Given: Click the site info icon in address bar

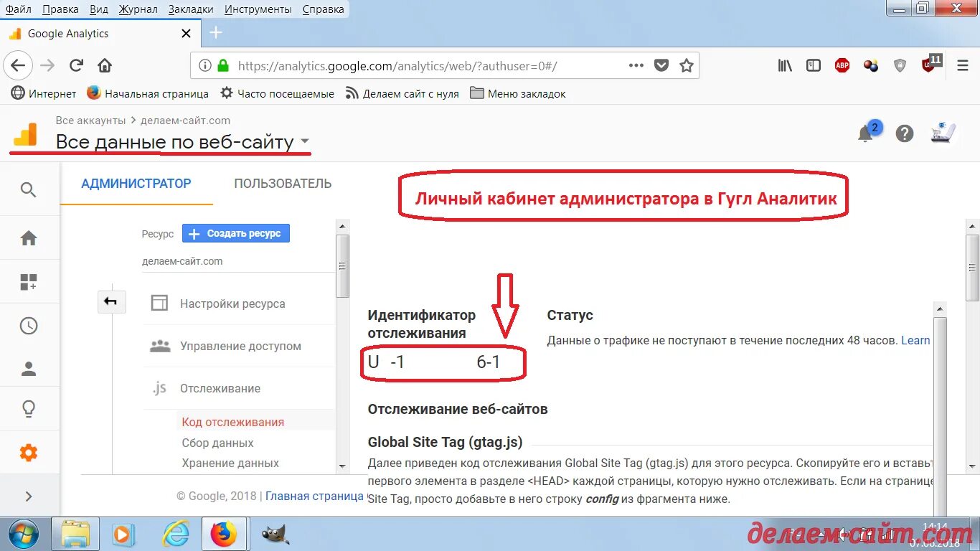Looking at the screenshot, I should [205, 65].
